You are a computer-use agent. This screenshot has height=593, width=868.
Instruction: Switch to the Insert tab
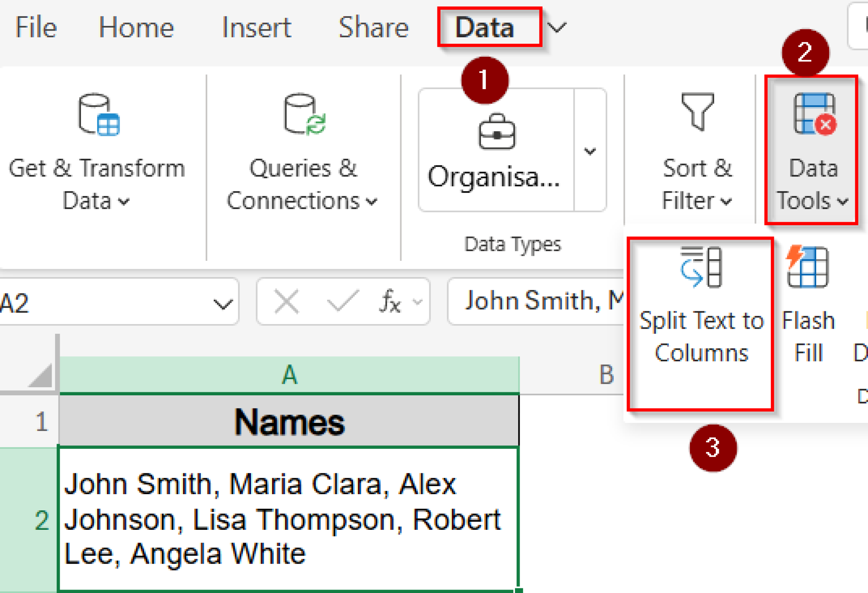[256, 28]
